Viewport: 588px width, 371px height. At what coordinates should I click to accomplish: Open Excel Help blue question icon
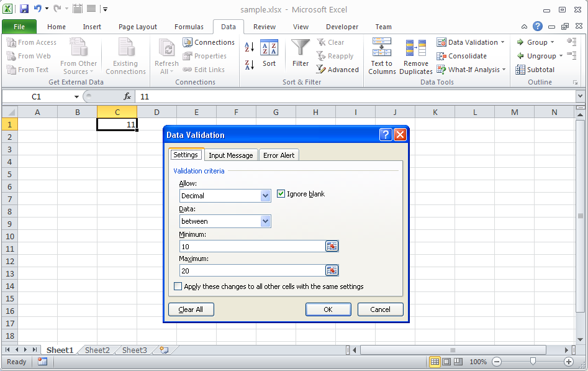coord(537,26)
